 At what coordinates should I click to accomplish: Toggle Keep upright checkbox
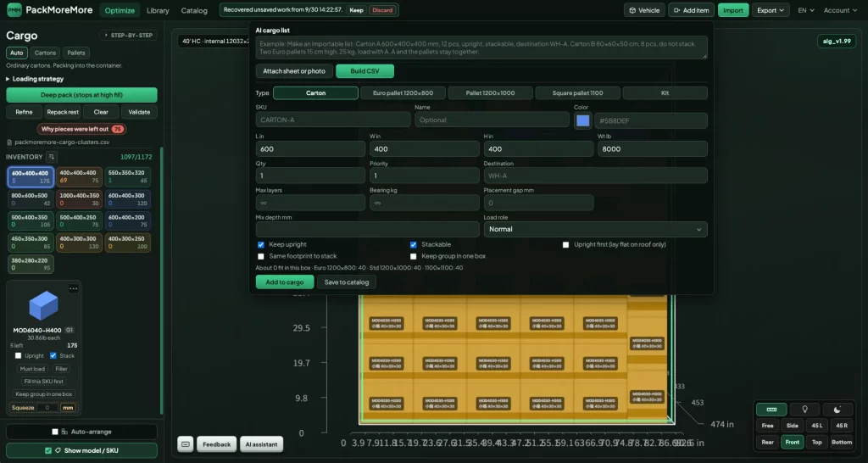click(261, 245)
